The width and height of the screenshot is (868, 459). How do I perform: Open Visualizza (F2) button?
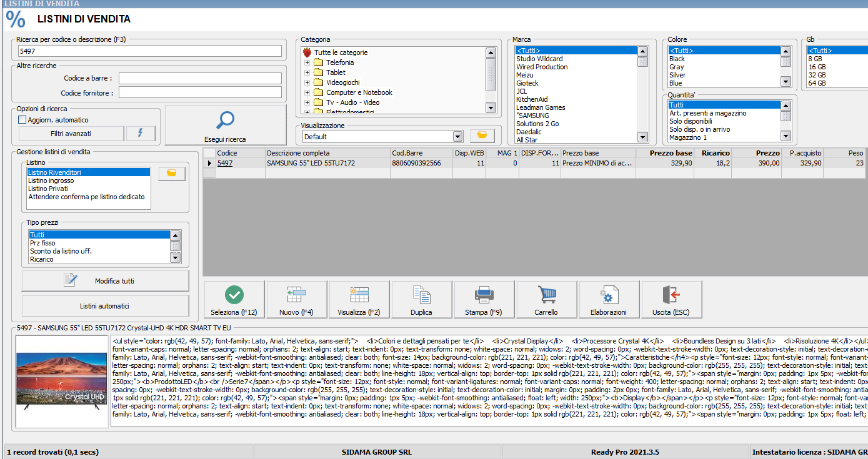point(359,300)
